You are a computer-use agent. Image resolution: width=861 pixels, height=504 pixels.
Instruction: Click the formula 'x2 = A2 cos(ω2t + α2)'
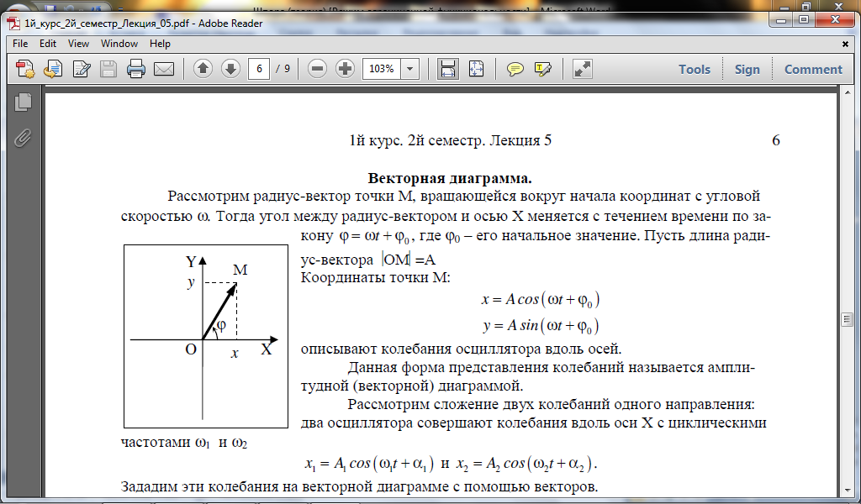pos(524,464)
